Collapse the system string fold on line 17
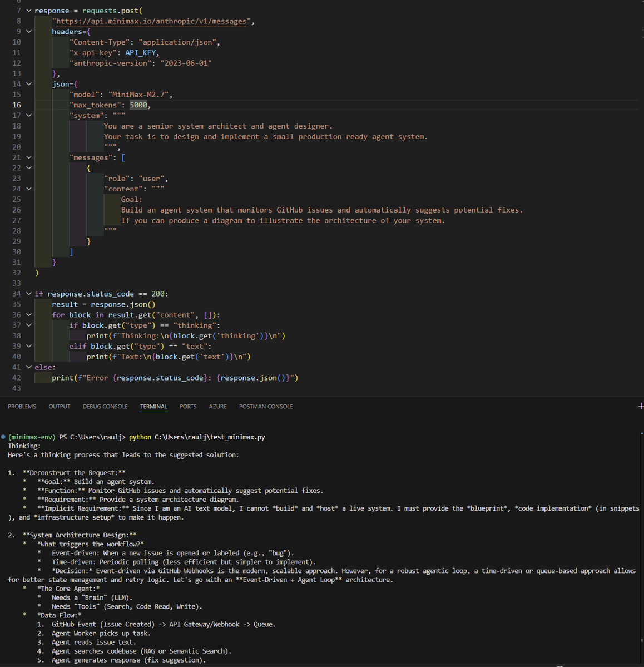This screenshot has height=667, width=644. (29, 115)
